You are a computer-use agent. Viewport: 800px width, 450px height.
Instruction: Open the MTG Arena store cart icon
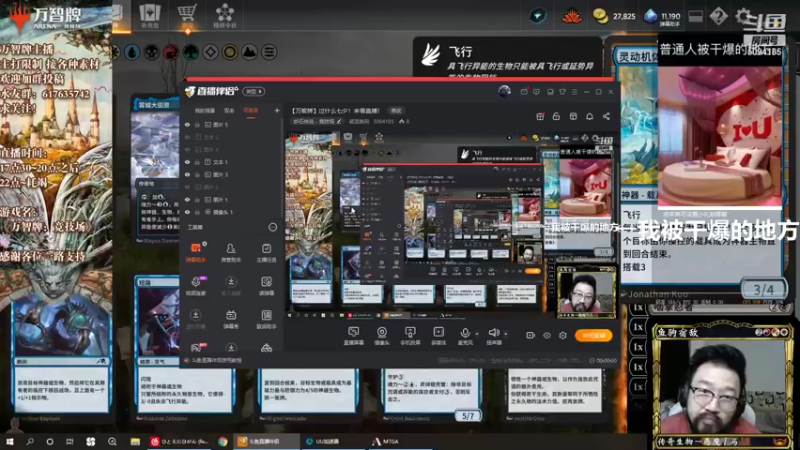click(187, 14)
